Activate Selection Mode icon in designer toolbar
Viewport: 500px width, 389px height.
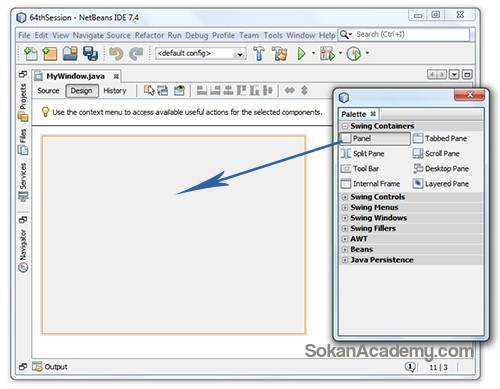coord(149,90)
